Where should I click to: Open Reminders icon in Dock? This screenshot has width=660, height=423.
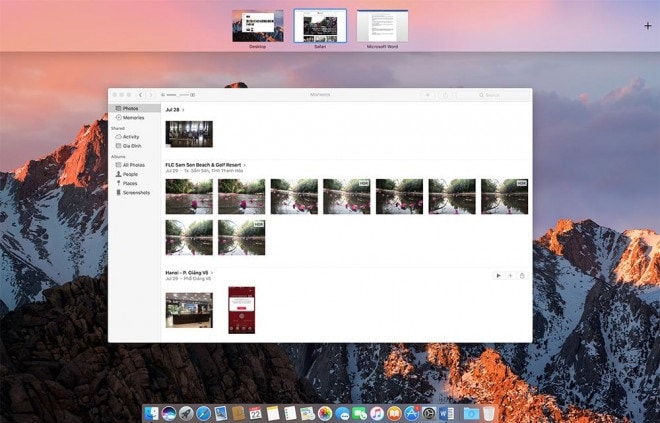click(x=290, y=414)
